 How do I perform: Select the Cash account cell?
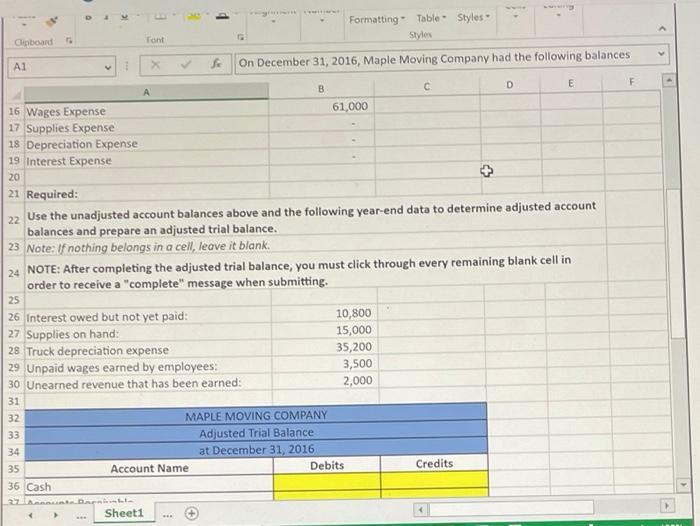coord(149,486)
